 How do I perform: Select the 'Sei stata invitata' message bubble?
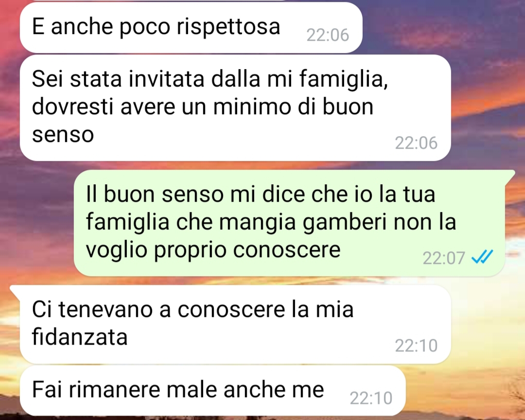point(235,108)
